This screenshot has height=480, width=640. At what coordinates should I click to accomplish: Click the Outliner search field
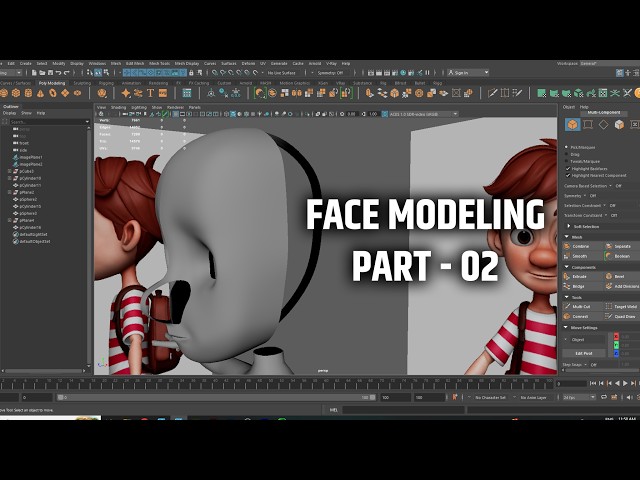point(49,122)
